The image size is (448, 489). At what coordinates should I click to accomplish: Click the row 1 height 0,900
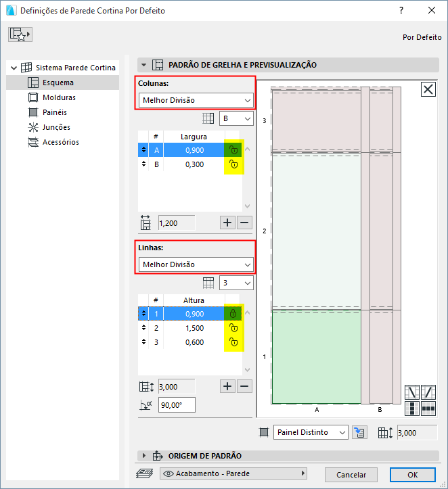[194, 314]
